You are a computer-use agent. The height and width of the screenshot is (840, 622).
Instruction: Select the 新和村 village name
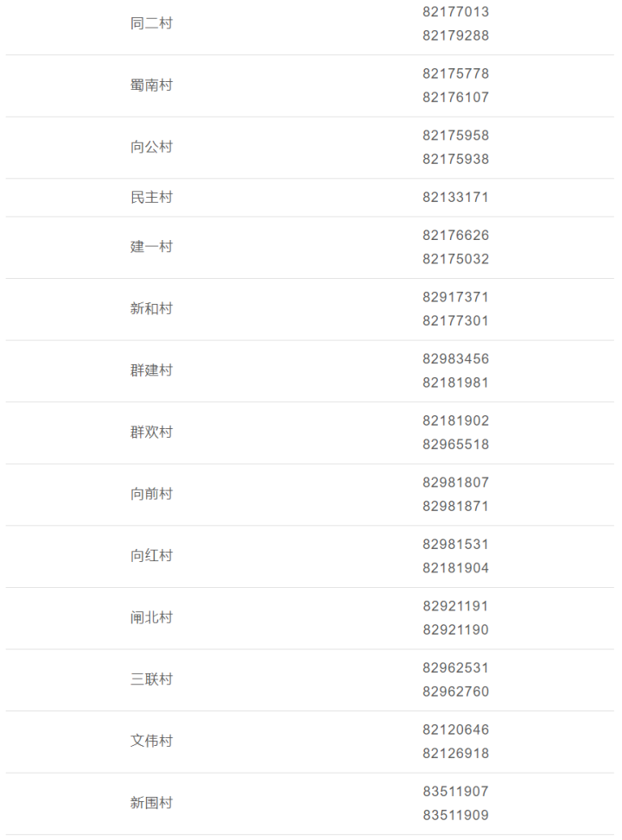pyautogui.click(x=151, y=308)
